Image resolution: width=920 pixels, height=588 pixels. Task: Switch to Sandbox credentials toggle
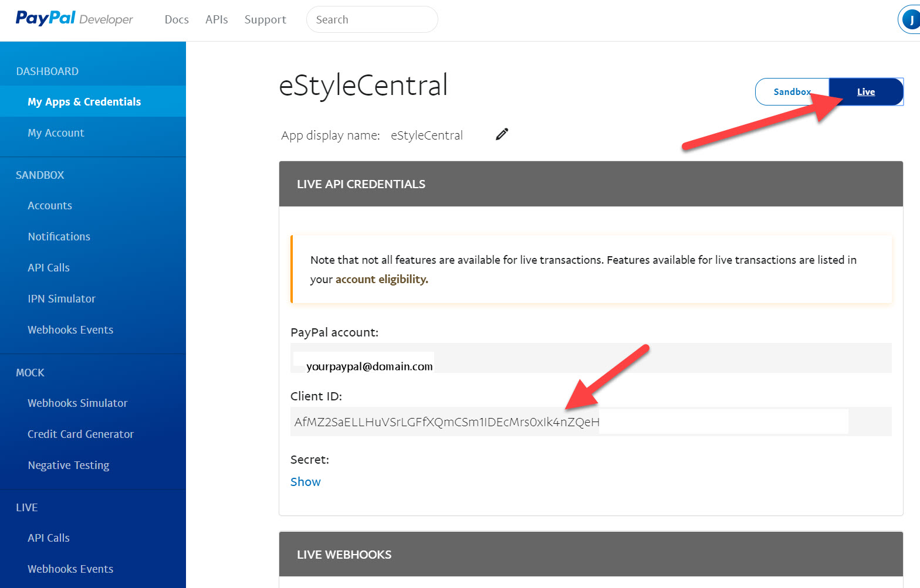click(x=792, y=92)
